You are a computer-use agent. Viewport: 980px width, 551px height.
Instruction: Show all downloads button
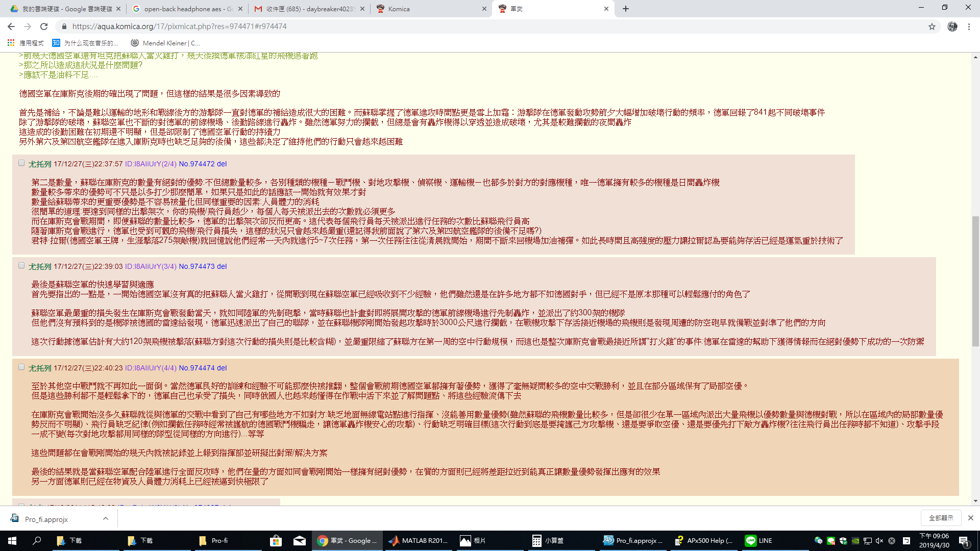(941, 518)
